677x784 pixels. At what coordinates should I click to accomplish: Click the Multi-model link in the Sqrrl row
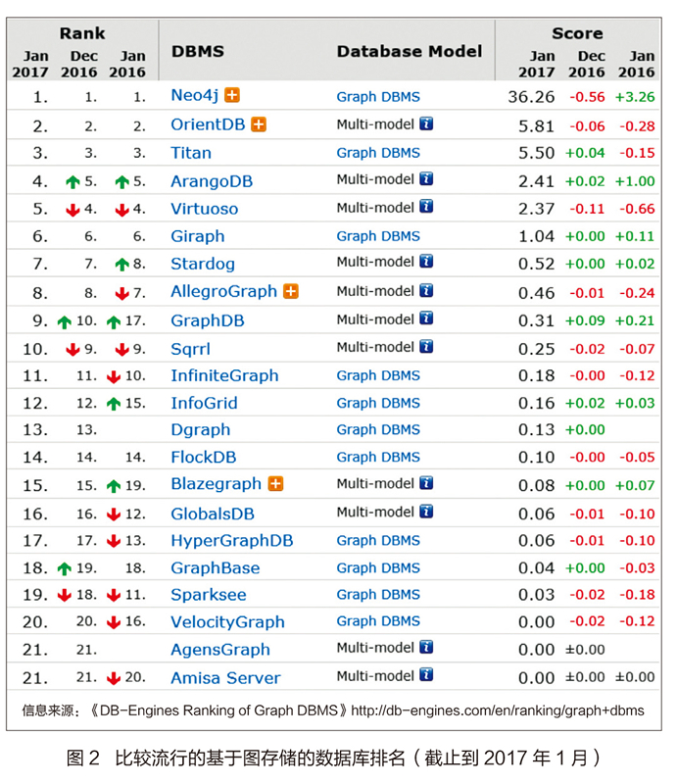tap(375, 348)
